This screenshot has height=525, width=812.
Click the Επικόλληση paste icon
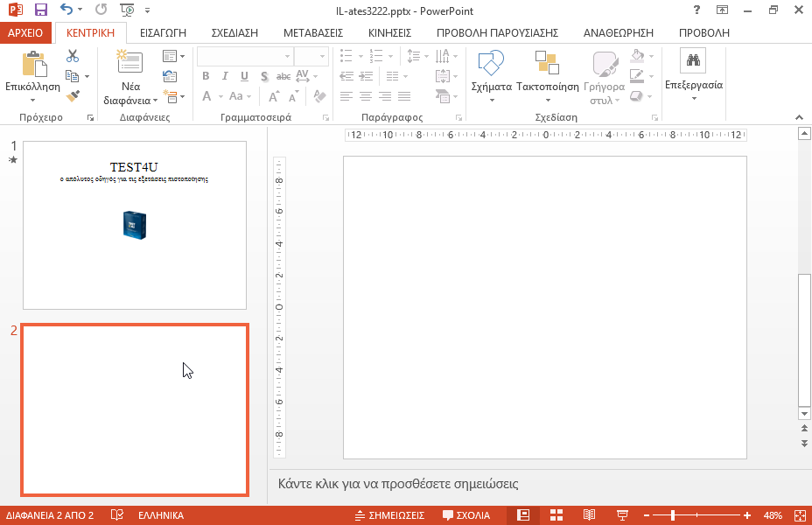tap(34, 64)
